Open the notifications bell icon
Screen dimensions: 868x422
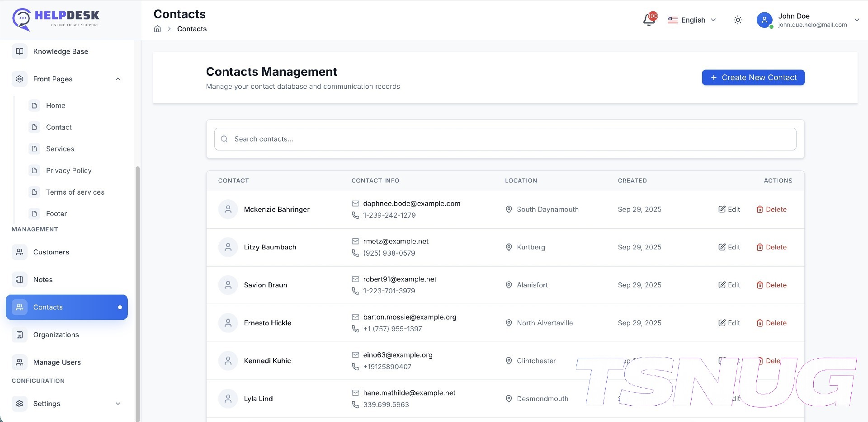(x=649, y=20)
